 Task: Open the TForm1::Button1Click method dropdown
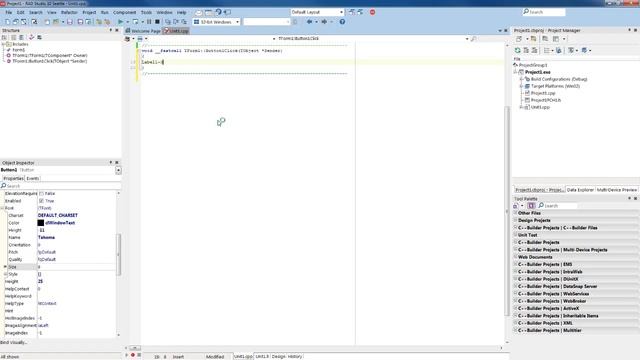(467, 38)
